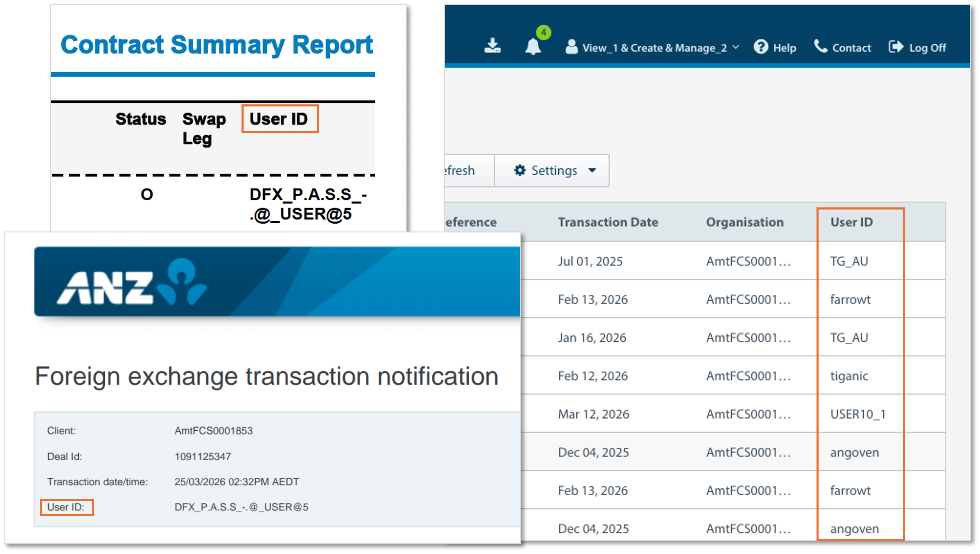Click TG_AU in the Jan 16, 2026 row
Viewport: 980px width, 554px height.
point(849,338)
